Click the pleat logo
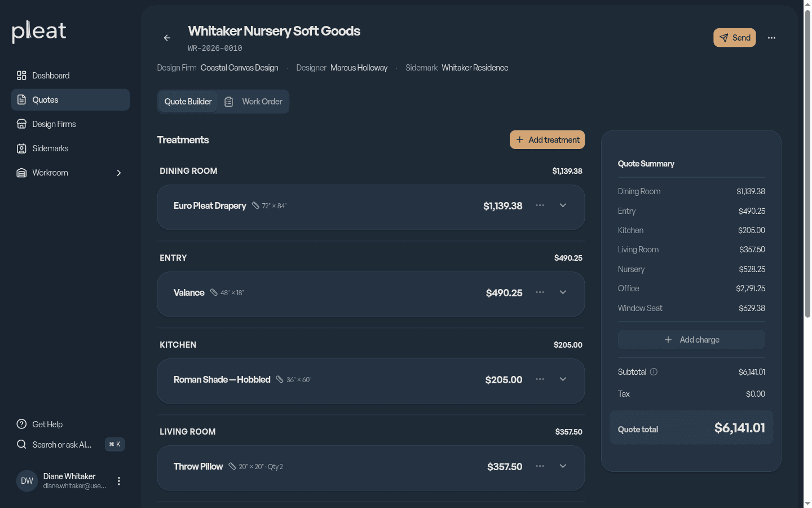Viewport: 812px width, 508px height. 39,32
